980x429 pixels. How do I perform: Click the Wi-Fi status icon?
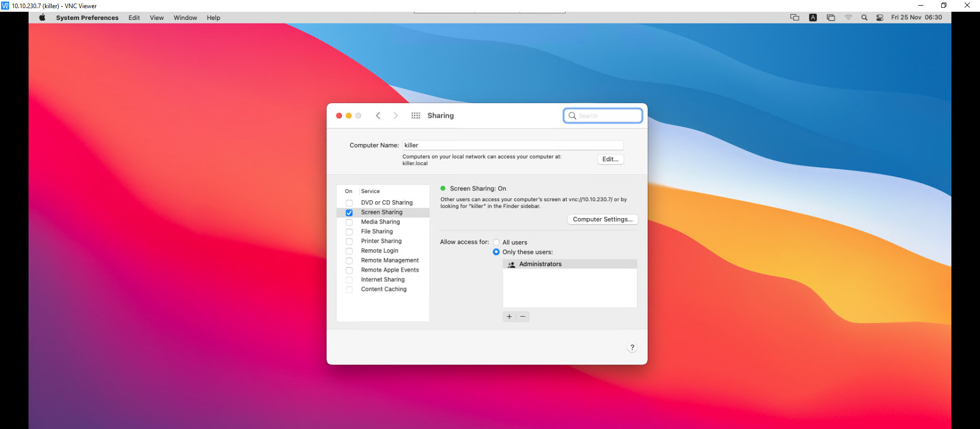coord(848,17)
